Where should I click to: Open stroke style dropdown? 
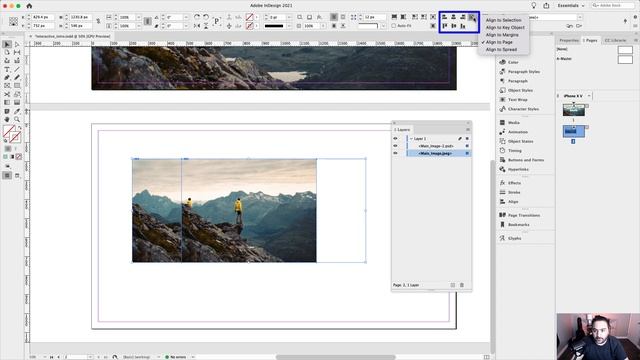coord(289,26)
